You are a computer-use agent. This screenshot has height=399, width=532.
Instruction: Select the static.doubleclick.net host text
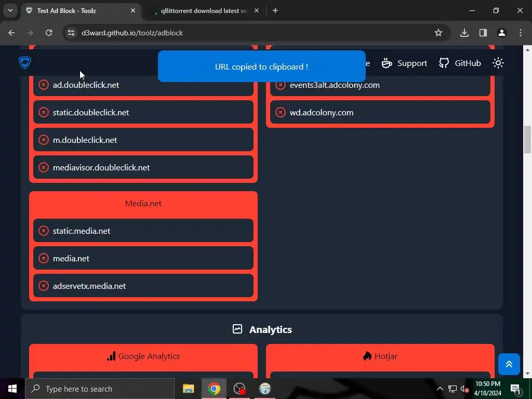tap(91, 113)
